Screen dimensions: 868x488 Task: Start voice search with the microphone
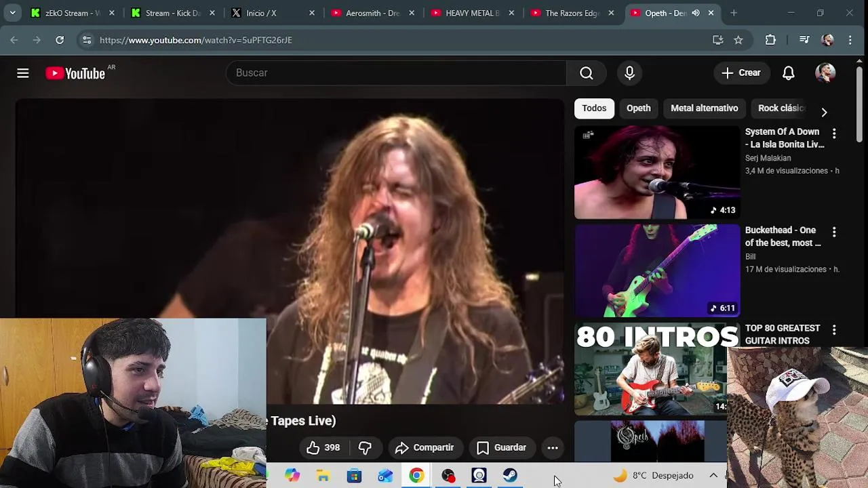pos(629,73)
